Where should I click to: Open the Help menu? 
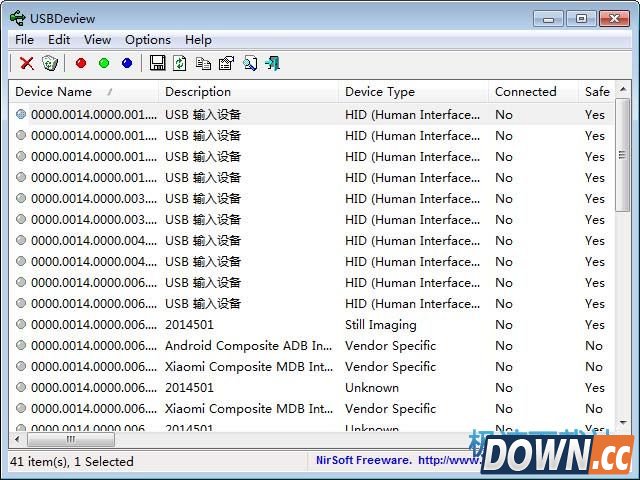click(x=198, y=40)
